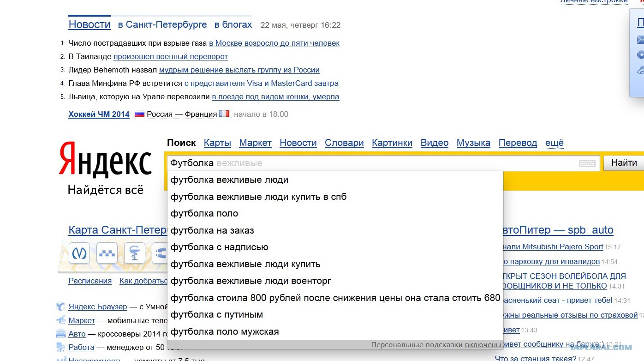Click the metro icon on the map widget
The height and width of the screenshot is (361, 644).
(x=79, y=253)
